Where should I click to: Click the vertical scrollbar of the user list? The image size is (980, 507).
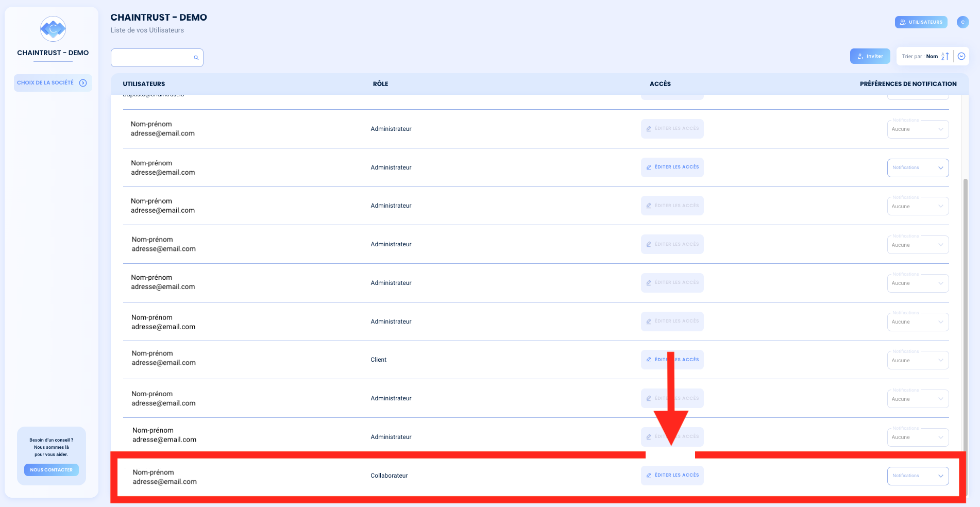pyautogui.click(x=965, y=337)
